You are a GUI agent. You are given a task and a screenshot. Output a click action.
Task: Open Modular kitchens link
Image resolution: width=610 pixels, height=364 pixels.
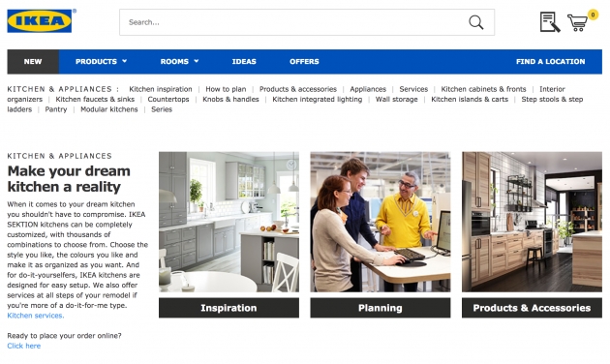[x=108, y=109]
